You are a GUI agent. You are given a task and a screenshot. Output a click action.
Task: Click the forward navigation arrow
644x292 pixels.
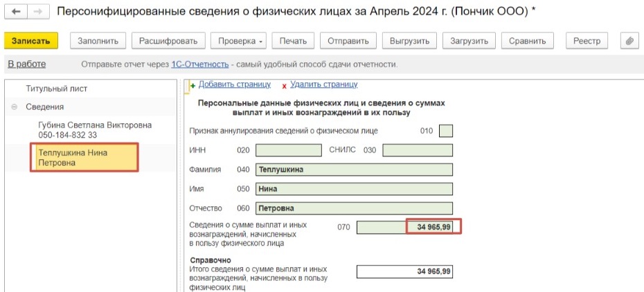coord(37,12)
